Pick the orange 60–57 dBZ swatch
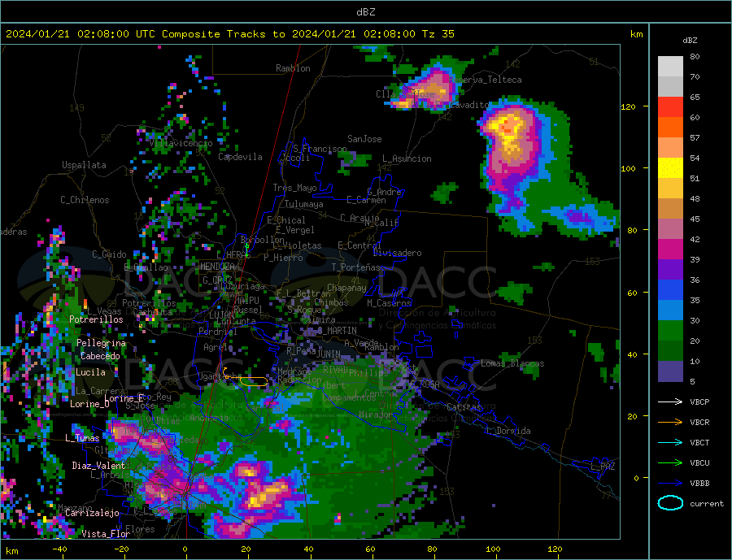 (x=670, y=128)
